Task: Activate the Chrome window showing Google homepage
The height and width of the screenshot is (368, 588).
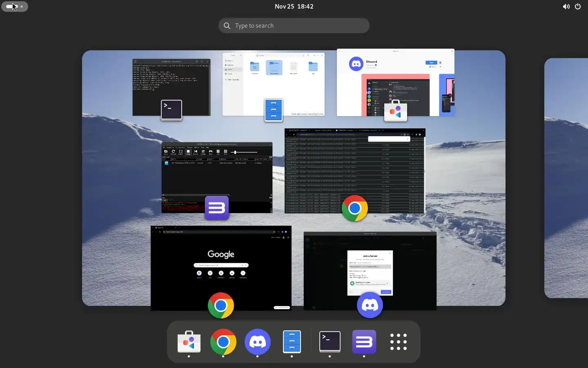Action: pyautogui.click(x=221, y=268)
